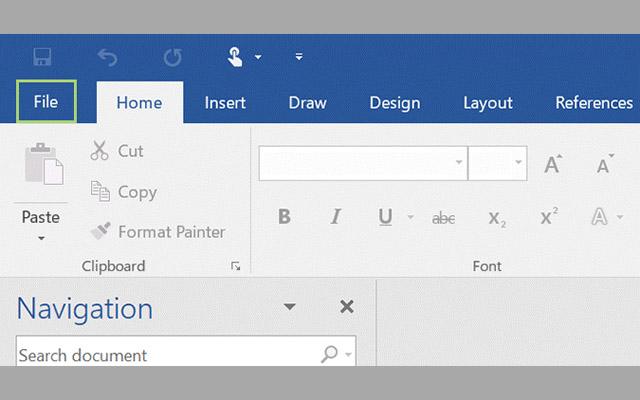Open the Design ribbon tab
640x400 pixels.
point(394,103)
